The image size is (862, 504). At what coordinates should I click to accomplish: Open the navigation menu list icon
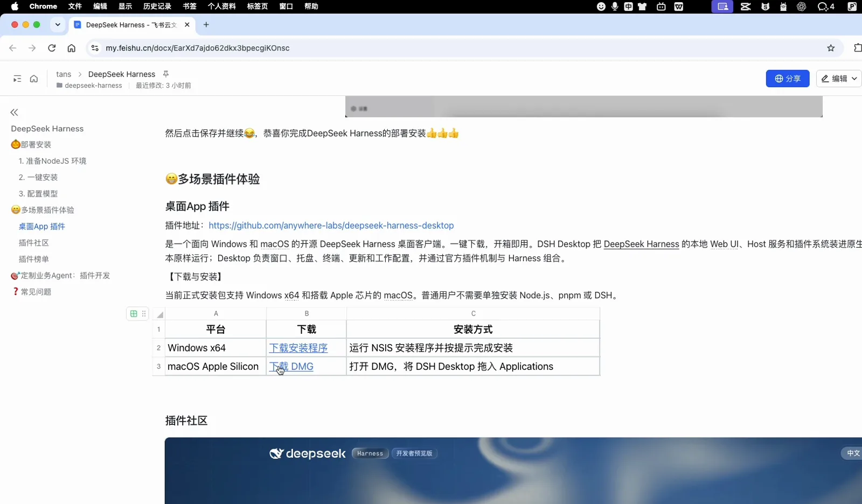pos(17,79)
